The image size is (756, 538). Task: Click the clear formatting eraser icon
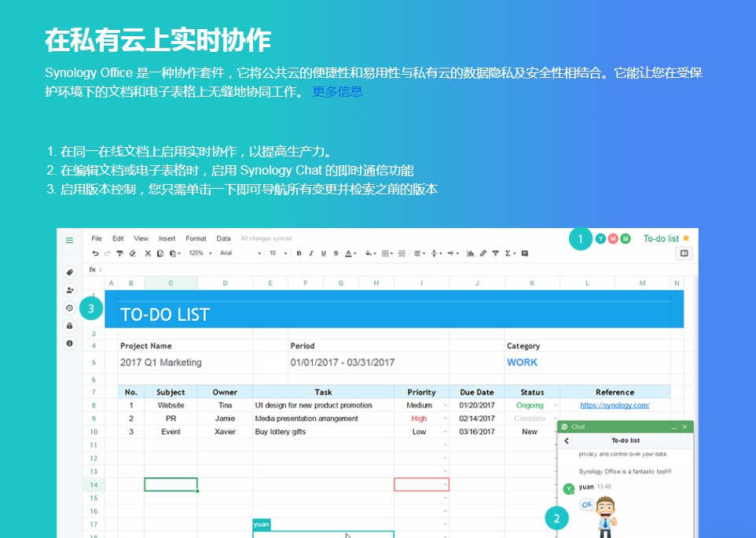point(132,253)
